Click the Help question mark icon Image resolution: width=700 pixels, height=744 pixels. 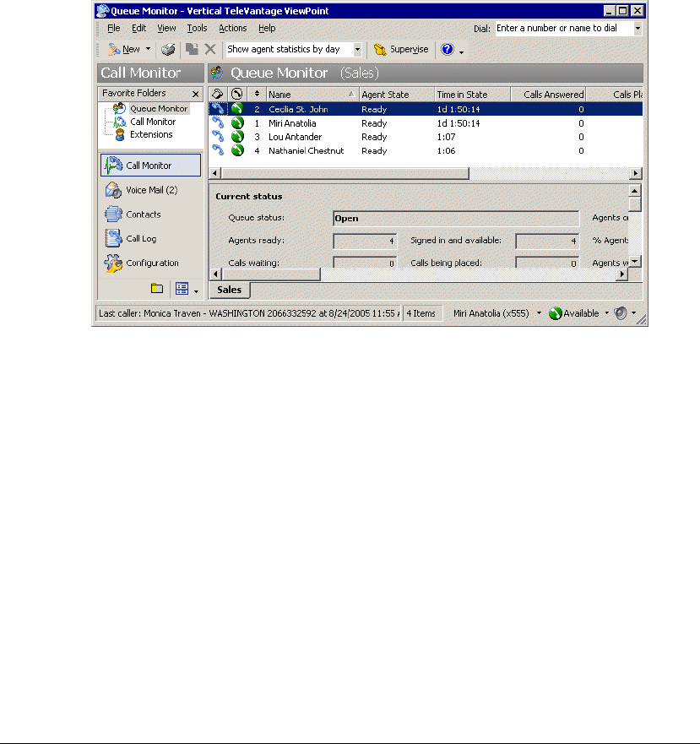[x=448, y=50]
